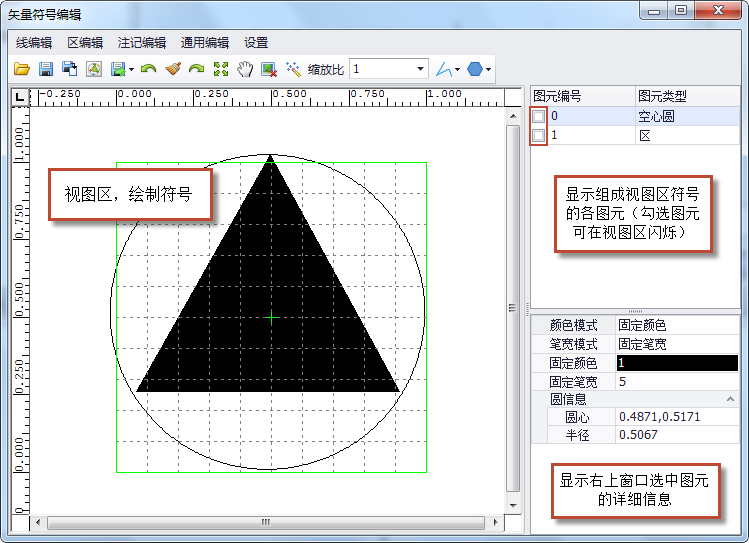
Task: Click the fit-to-view green arrows icon
Action: pyautogui.click(x=221, y=69)
